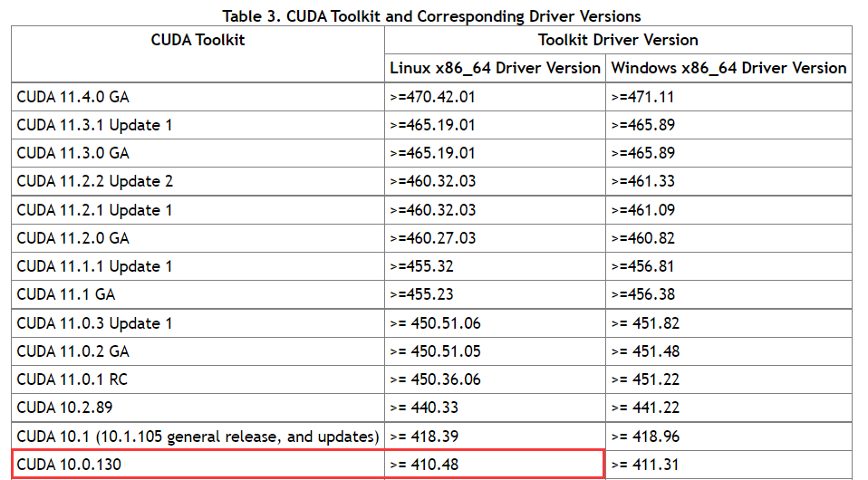Image resolution: width=868 pixels, height=480 pixels.
Task: Select the 'CUDA Toolkit' column header
Action: click(198, 54)
